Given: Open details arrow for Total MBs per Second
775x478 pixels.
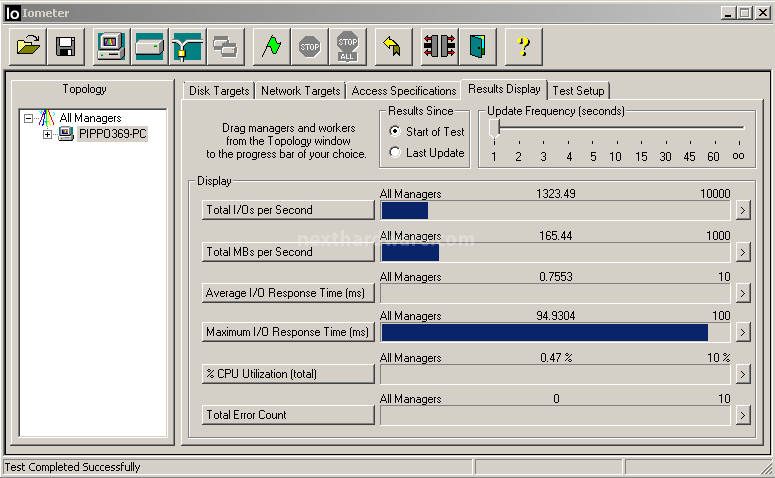Looking at the screenshot, I should pos(743,253).
